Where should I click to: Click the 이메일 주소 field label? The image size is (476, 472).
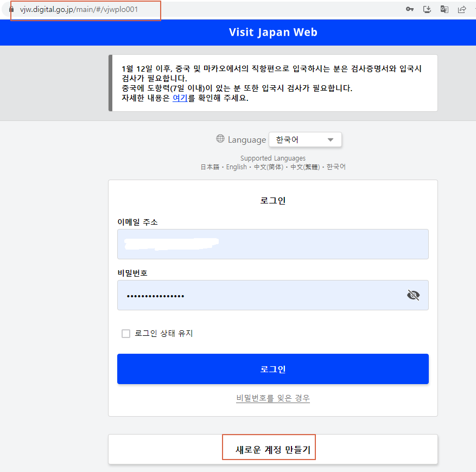pos(137,222)
